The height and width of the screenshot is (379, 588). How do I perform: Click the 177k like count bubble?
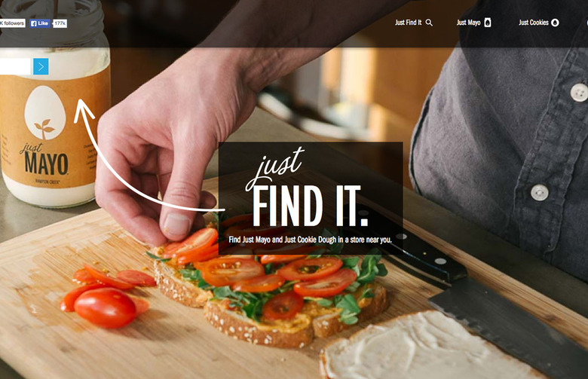pos(60,23)
